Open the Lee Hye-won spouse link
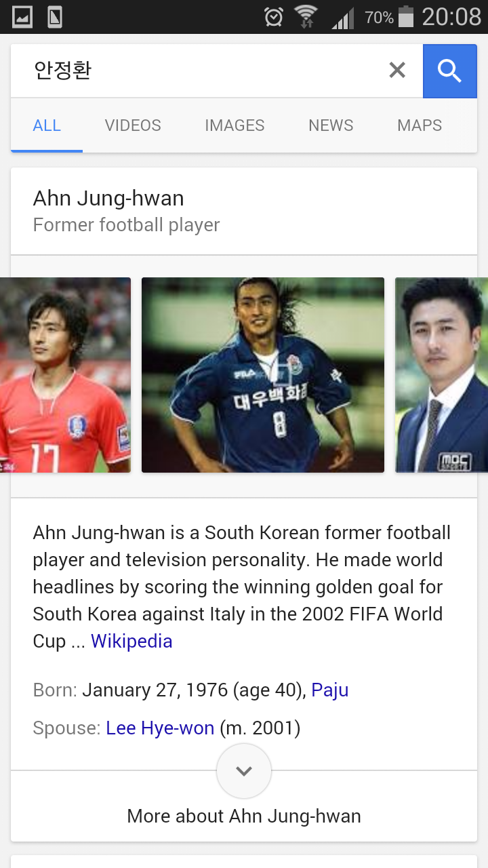Viewport: 488px width, 868px height. [x=160, y=728]
